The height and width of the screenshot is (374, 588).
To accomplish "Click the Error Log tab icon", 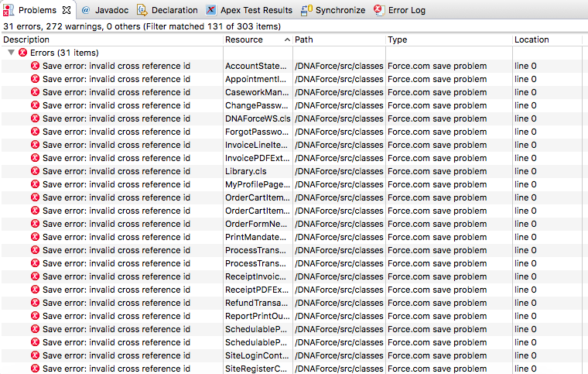I will click(379, 10).
